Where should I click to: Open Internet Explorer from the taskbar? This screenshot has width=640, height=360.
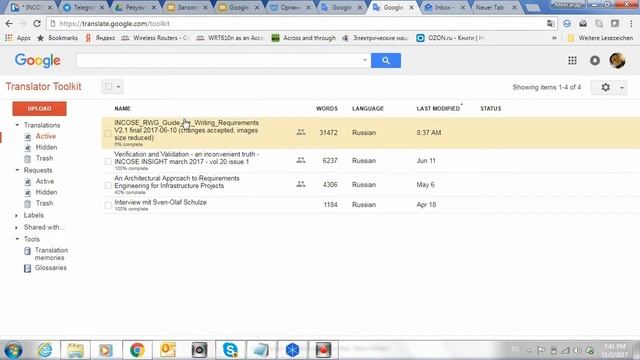pyautogui.click(x=45, y=350)
